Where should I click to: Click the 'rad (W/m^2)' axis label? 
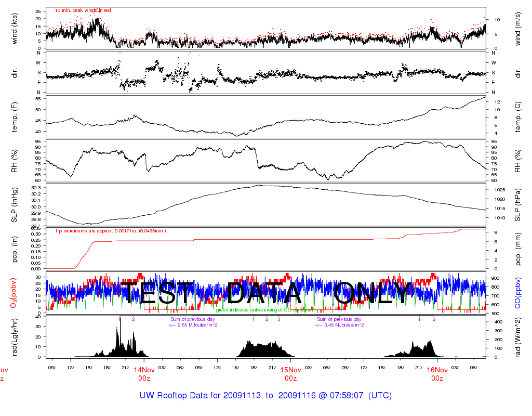click(517, 337)
